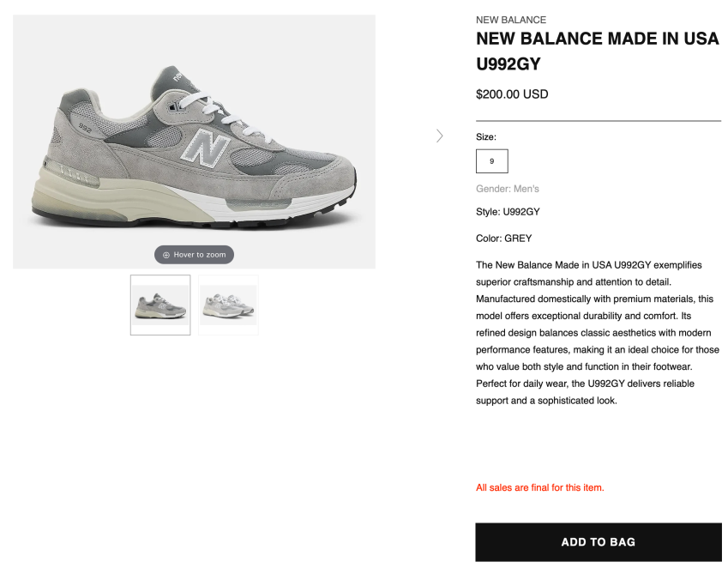Click the product description paragraph
728x568 pixels.
(x=598, y=333)
